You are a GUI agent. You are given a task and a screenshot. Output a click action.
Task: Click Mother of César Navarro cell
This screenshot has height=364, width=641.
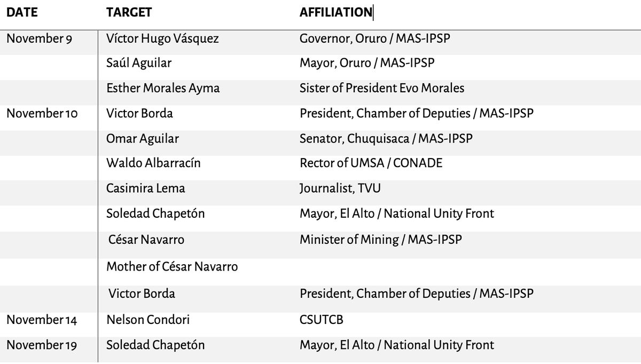tap(172, 266)
